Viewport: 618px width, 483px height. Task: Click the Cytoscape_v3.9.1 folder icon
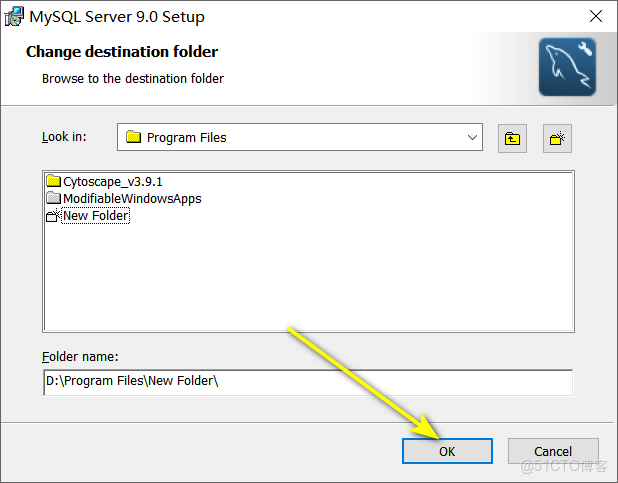click(x=53, y=181)
